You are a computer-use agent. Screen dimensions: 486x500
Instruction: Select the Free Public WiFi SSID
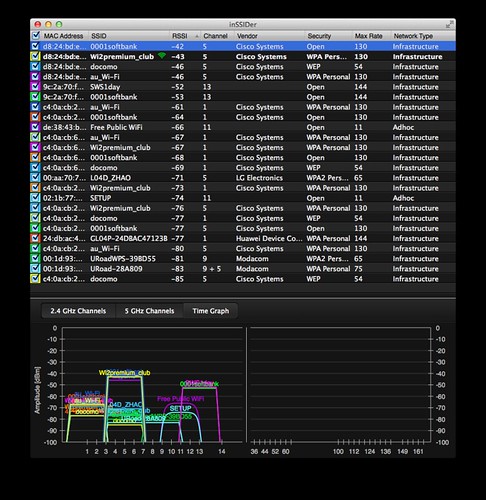pyautogui.click(x=116, y=127)
